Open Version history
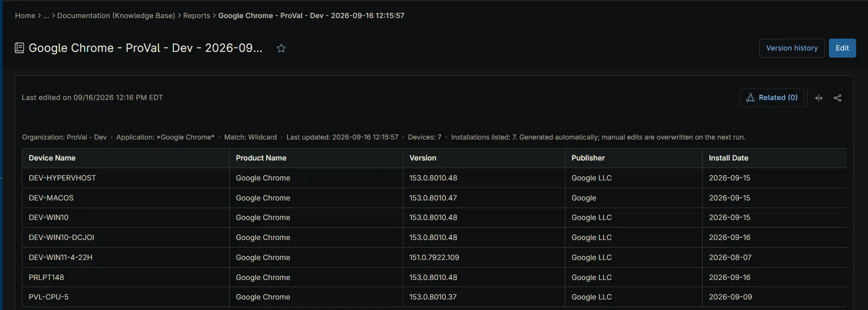This screenshot has height=310, width=868. coord(792,48)
